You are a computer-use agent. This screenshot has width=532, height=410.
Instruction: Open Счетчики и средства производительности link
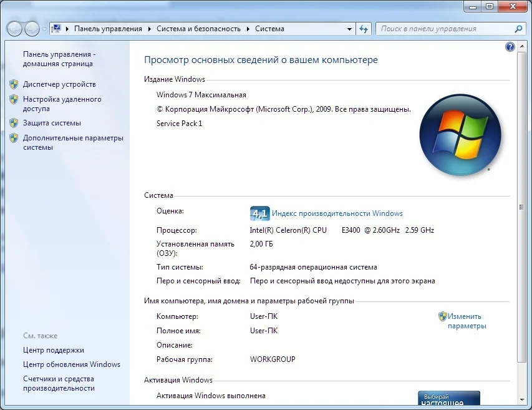(59, 383)
